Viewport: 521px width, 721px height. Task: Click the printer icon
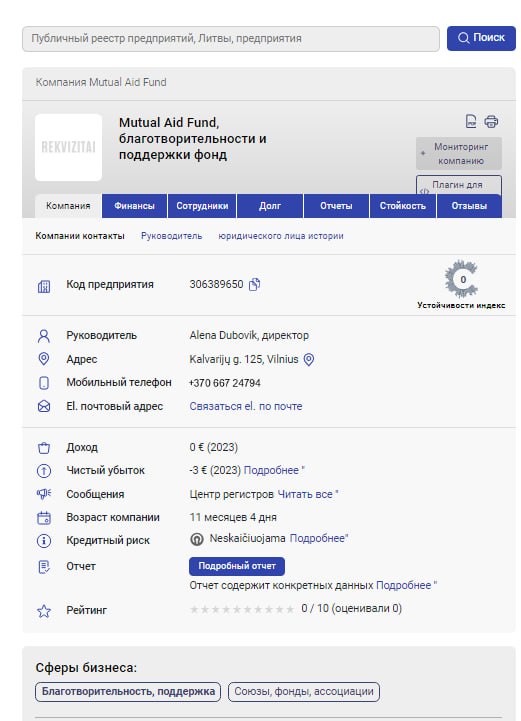pos(491,121)
